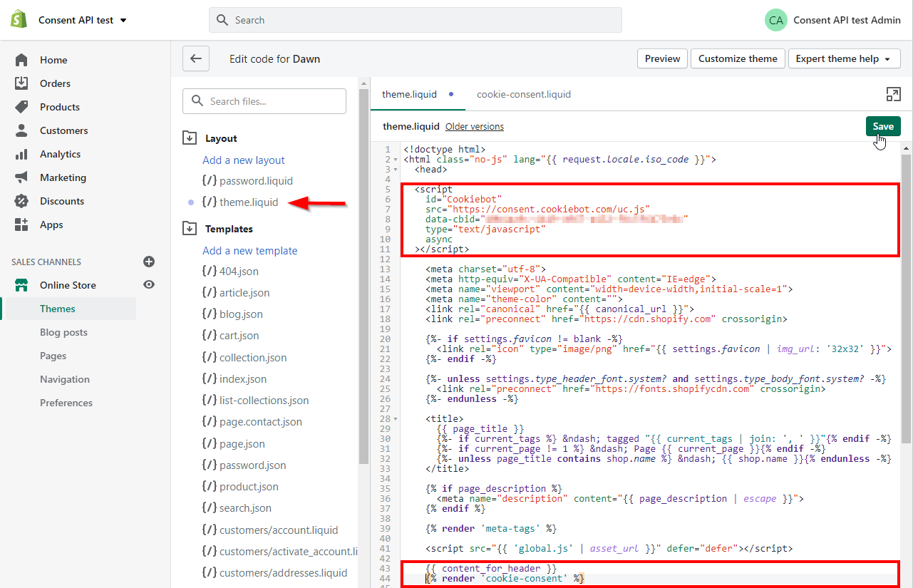Open the blog.json template file
Image resolution: width=913 pixels, height=588 pixels.
coord(232,314)
